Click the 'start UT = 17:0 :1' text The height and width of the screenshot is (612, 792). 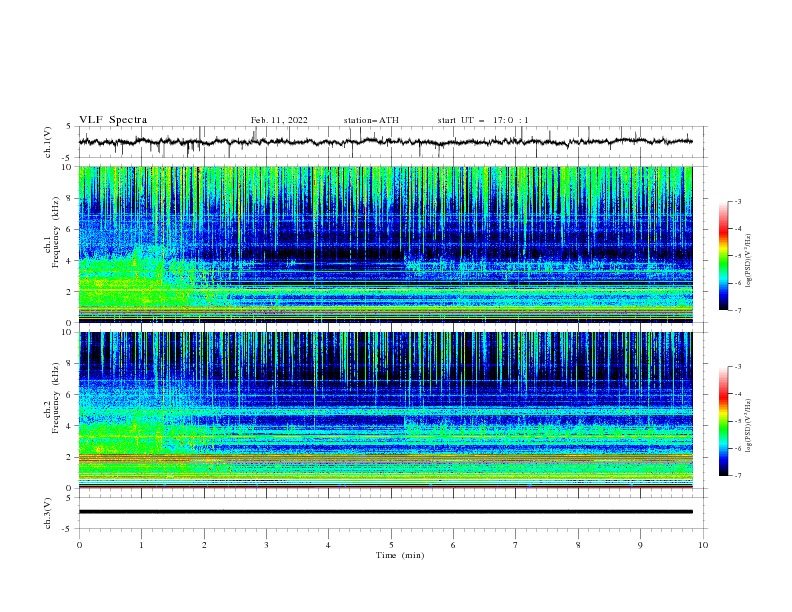tap(483, 120)
